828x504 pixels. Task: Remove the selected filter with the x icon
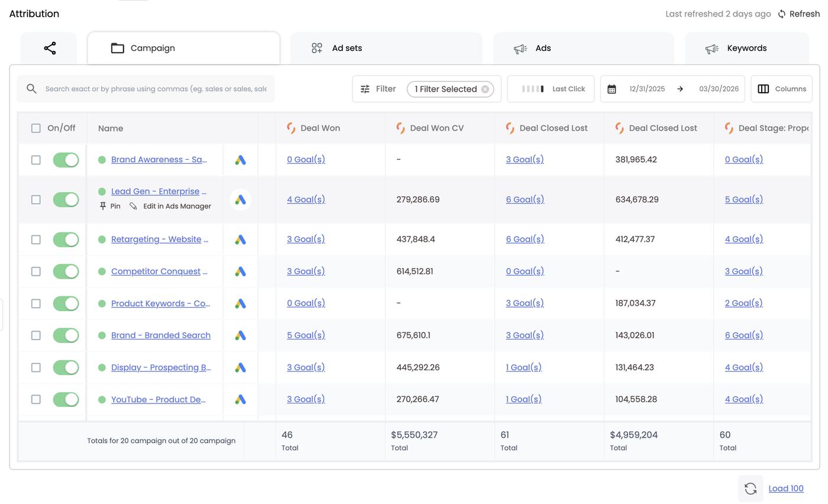click(x=485, y=89)
